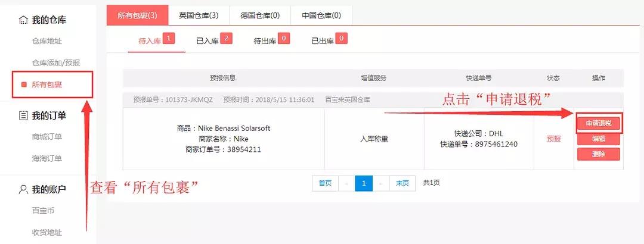Image resolution: width=644 pixels, height=244 pixels.
Task: Click the 增值服务 column header
Action: [x=374, y=78]
